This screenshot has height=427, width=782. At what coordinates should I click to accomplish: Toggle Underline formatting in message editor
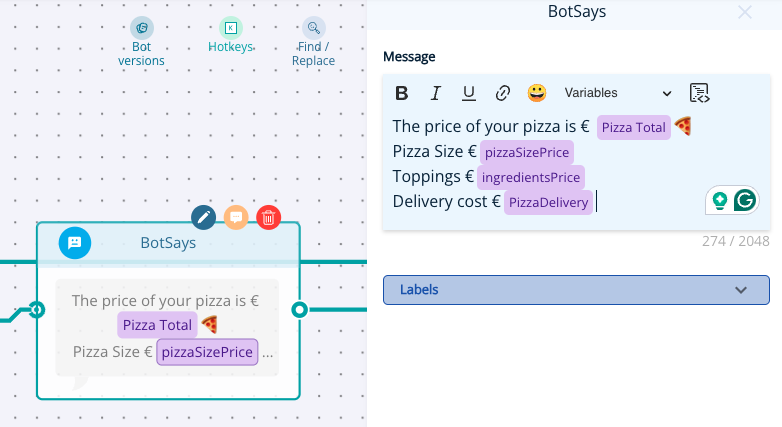(x=469, y=93)
